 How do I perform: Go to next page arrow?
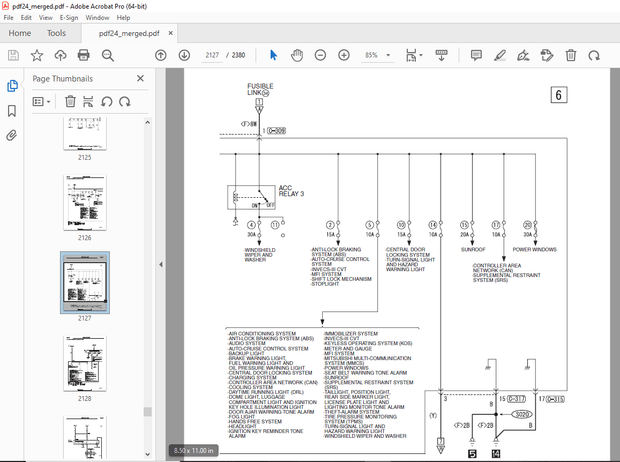click(184, 55)
